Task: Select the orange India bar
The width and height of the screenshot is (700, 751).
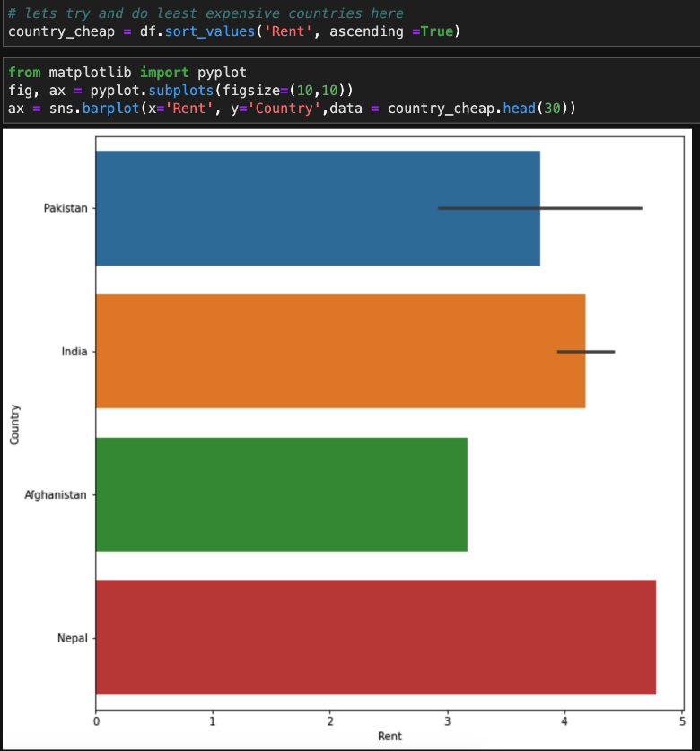Action: 339,352
